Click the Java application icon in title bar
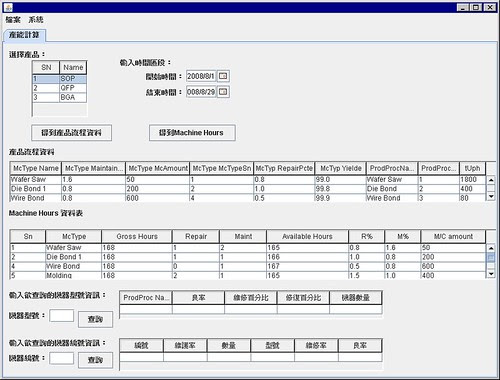Viewport: 500px width, 380px height. click(x=8, y=7)
